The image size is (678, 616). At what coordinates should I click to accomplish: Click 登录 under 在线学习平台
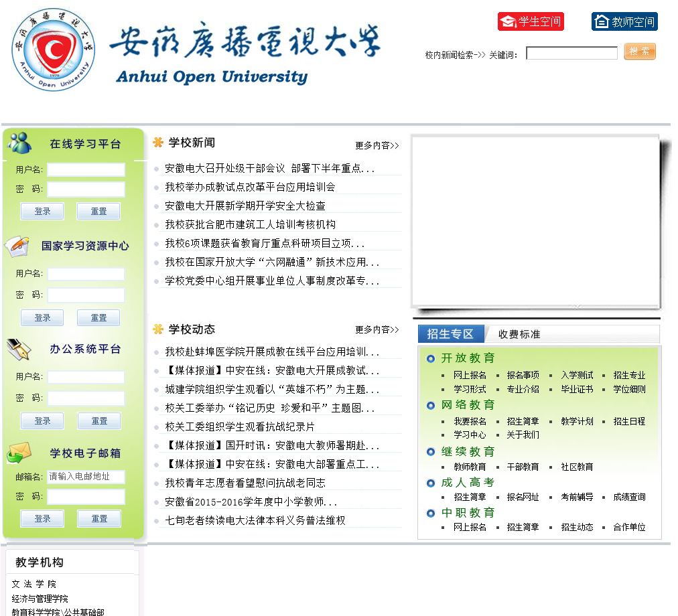[x=42, y=212]
